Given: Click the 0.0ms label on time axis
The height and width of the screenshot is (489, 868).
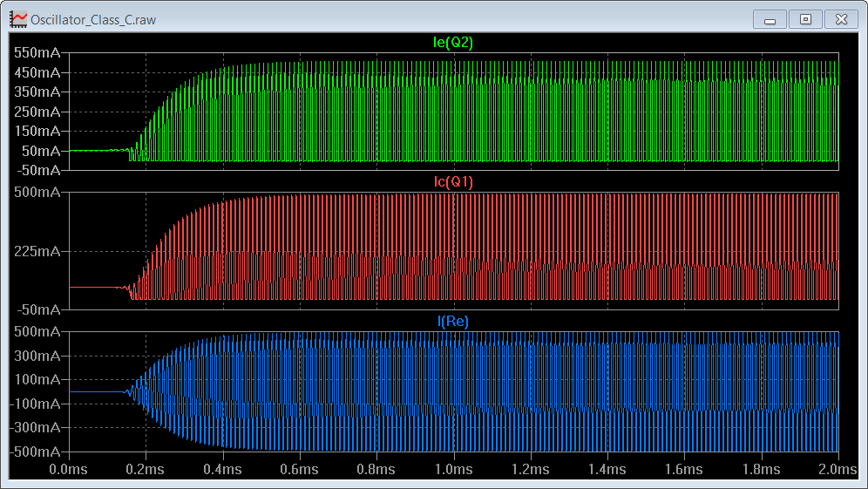Looking at the screenshot, I should point(69,469).
